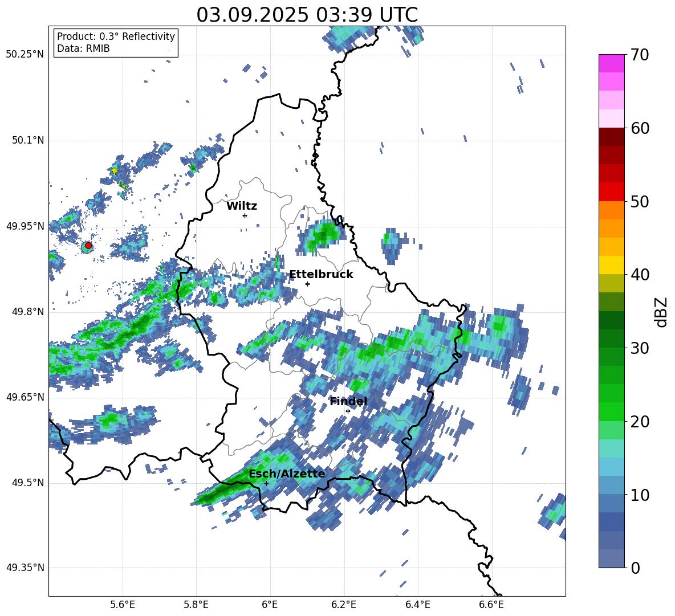This screenshot has height=616, width=675.
Task: Click the 6.2°E longitude label
Action: pyautogui.click(x=344, y=605)
